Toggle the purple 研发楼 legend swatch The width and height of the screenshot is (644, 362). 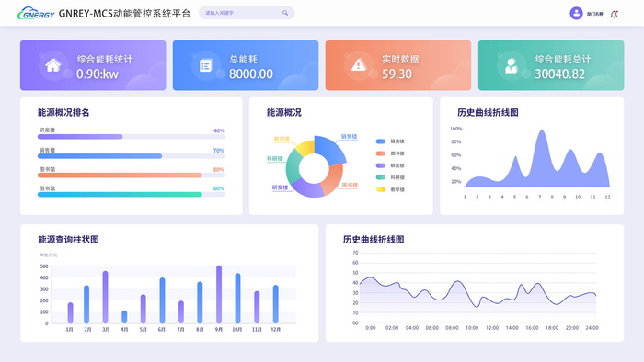[381, 165]
